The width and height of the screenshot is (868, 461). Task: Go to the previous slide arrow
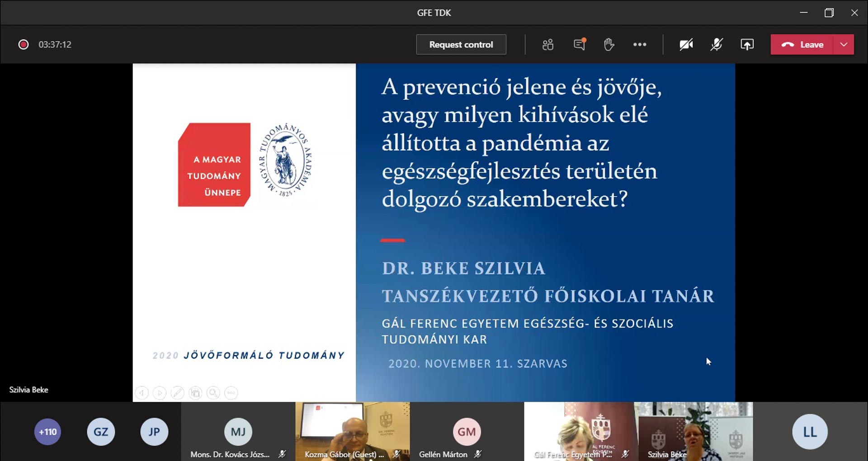coord(142,393)
